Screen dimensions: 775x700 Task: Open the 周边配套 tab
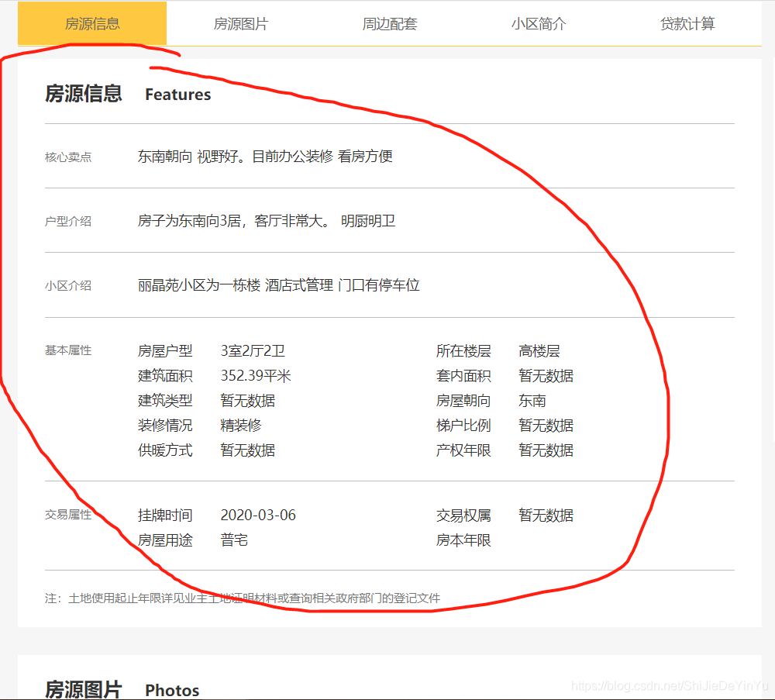tap(389, 24)
